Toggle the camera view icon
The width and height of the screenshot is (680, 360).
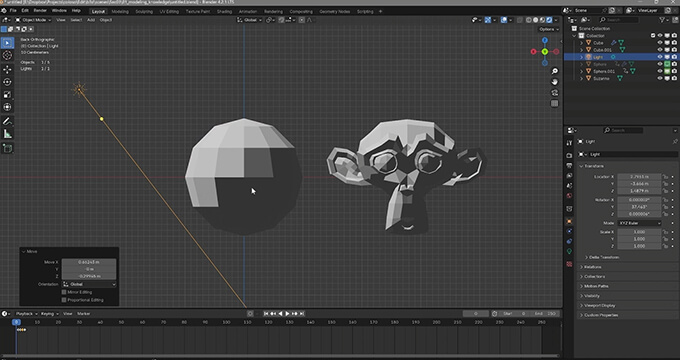[x=555, y=93]
